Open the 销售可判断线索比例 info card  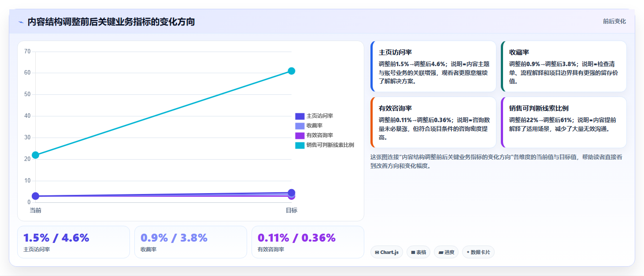(x=564, y=123)
